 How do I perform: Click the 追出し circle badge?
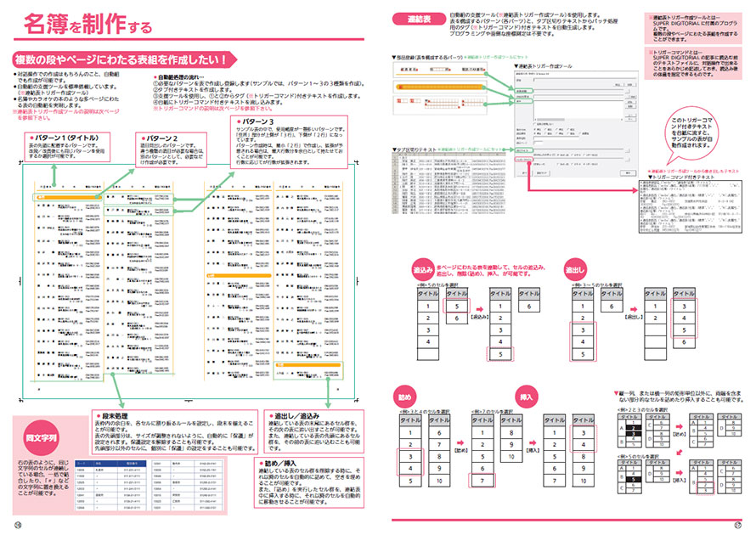pyautogui.click(x=575, y=270)
